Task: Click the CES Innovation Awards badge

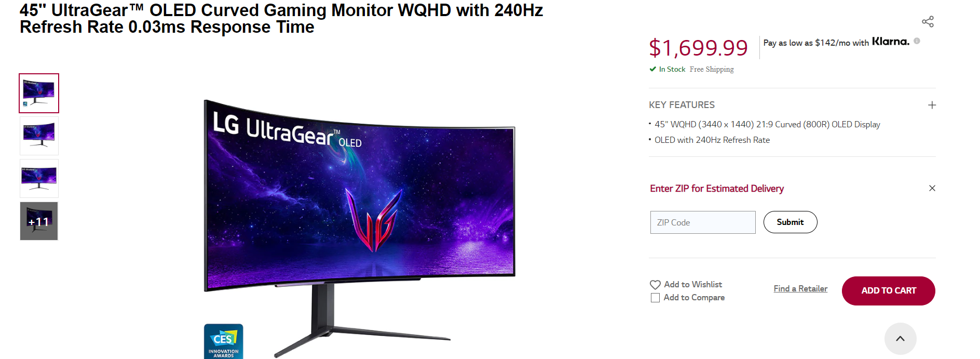Action: click(x=224, y=341)
